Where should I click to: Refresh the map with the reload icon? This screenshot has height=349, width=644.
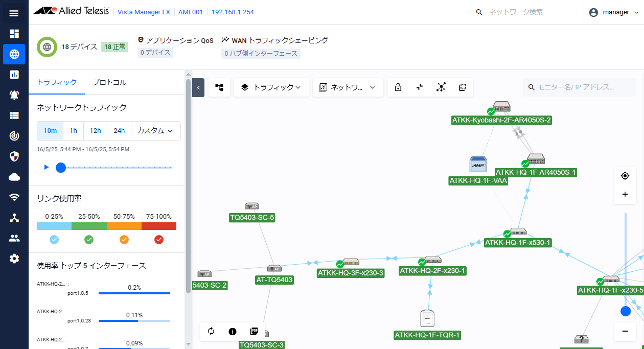point(211,332)
